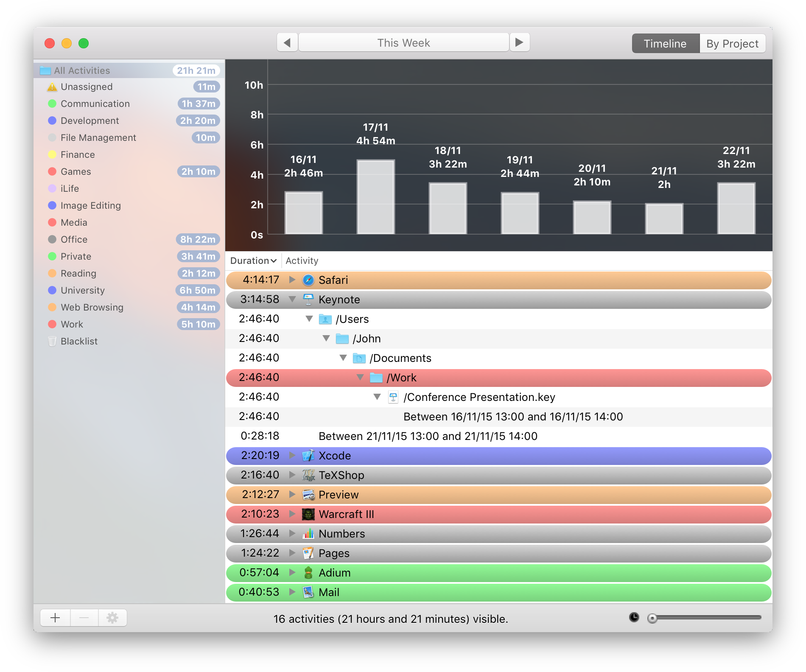Sort by the Duration column header
Image resolution: width=806 pixels, height=672 pixels.
[x=253, y=261]
